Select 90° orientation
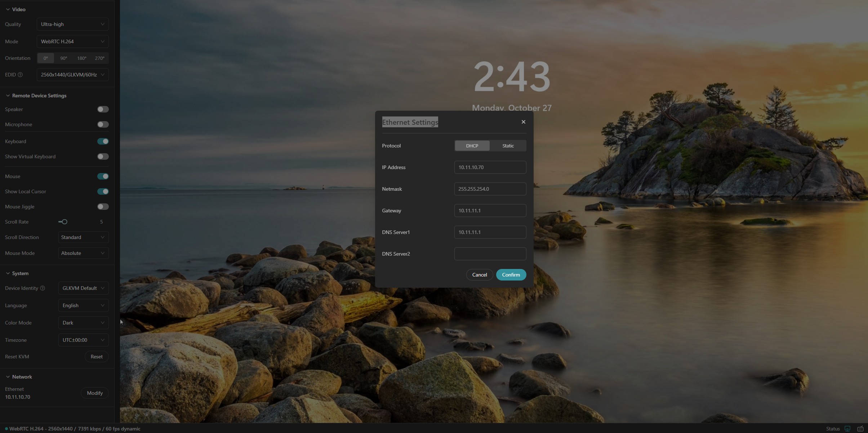 point(64,58)
